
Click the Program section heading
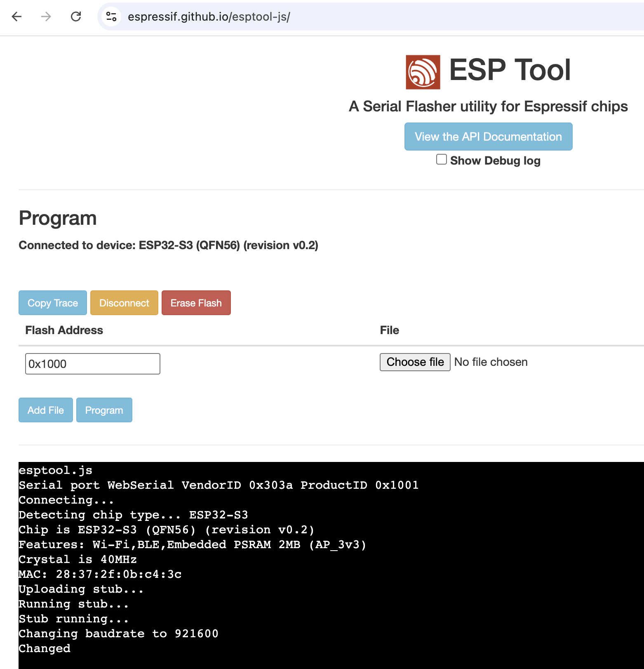pos(58,218)
